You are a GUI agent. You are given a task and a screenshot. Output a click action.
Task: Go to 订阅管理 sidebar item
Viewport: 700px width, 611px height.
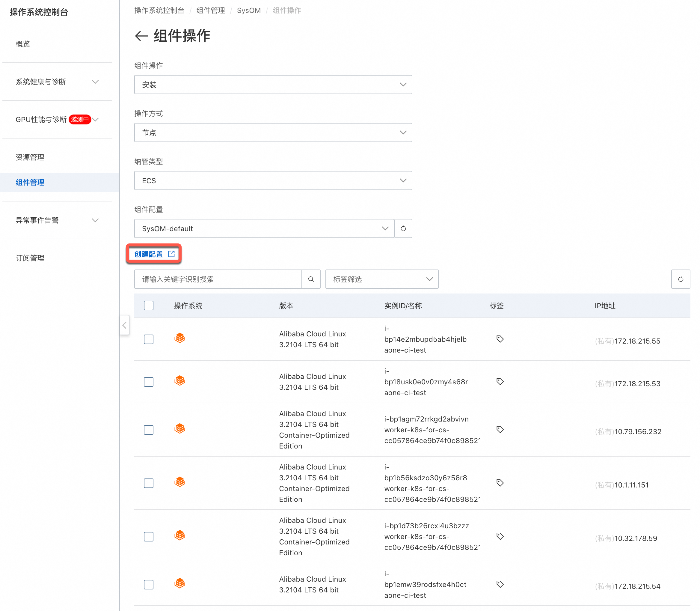pyautogui.click(x=30, y=258)
